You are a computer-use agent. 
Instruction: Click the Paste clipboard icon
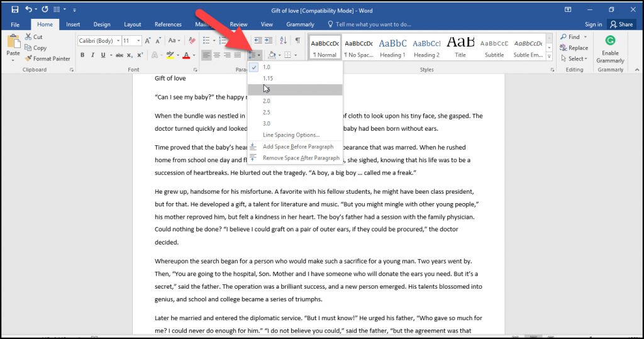coord(13,42)
